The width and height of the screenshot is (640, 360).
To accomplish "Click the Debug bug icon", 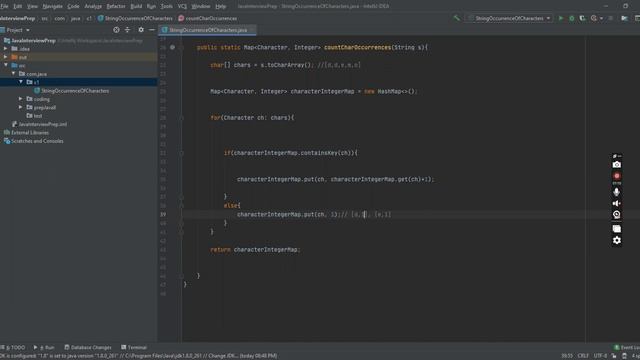I will click(x=571, y=18).
